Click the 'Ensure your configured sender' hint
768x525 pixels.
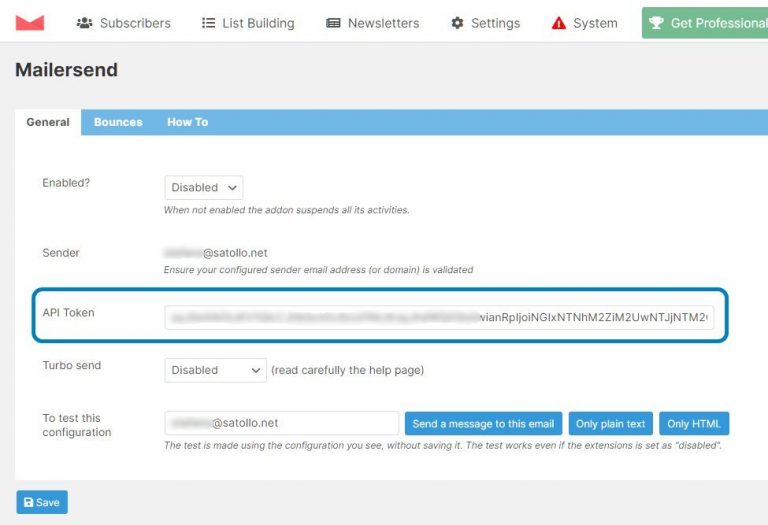318,270
